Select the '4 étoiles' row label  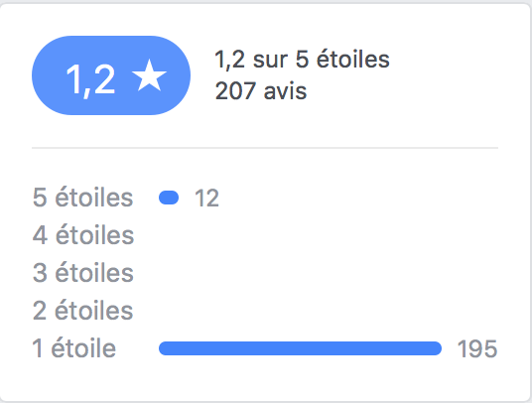click(83, 235)
